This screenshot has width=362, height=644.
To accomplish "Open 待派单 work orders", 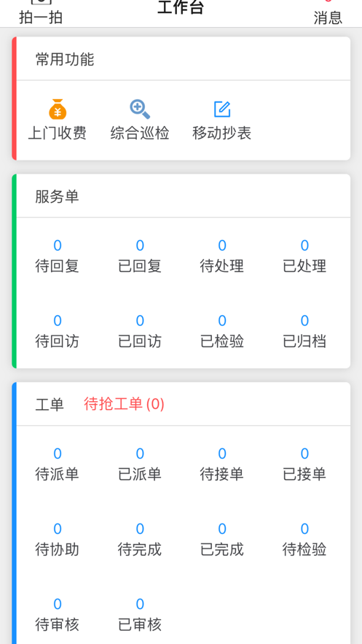I will click(57, 465).
